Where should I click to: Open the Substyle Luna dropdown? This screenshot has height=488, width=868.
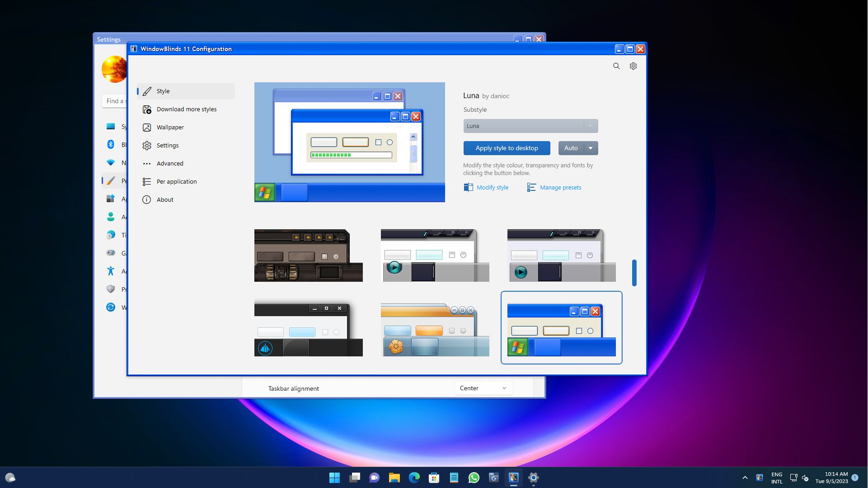[530, 126]
